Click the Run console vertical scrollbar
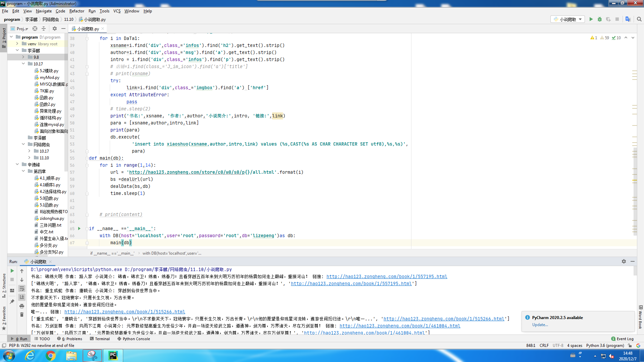 tap(635, 270)
